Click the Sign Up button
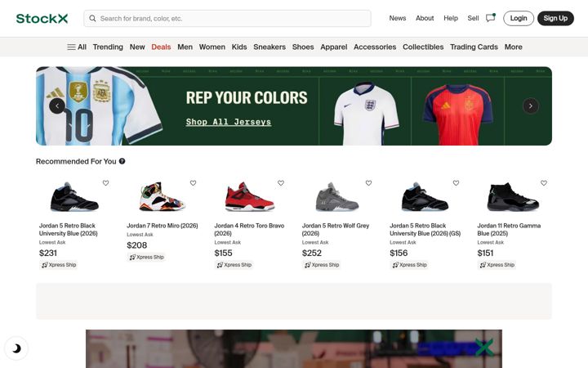This screenshot has width=588, height=368. coord(556,18)
